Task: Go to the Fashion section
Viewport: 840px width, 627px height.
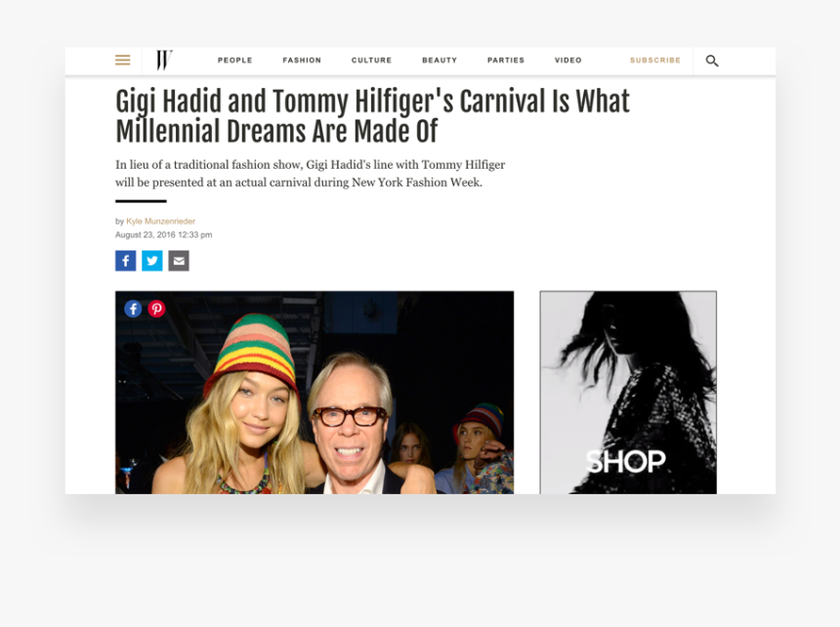Action: pos(302,60)
